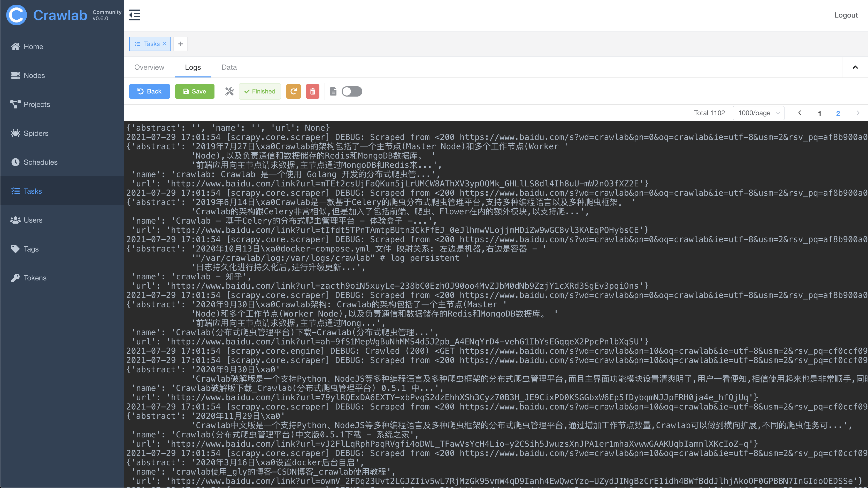Close the Tasks tab
868x488 pixels.
164,44
